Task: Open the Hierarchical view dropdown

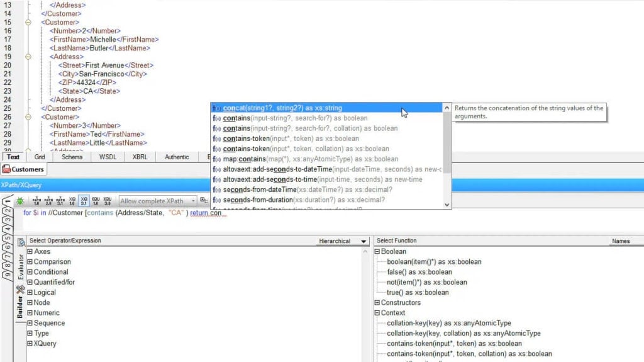Action: (x=343, y=241)
